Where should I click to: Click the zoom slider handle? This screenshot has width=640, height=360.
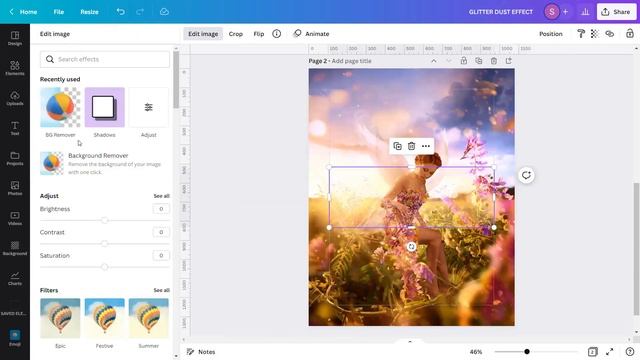pos(527,351)
